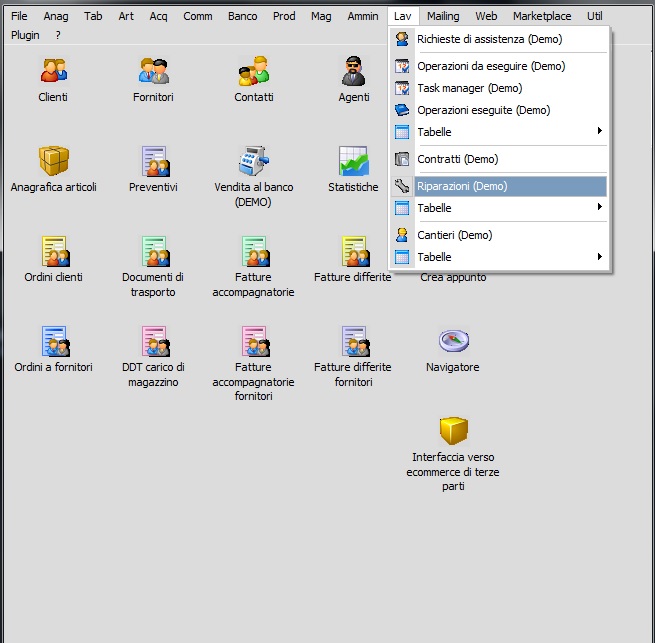Select Riparazioni (Demo) highlighted entry
Image resolution: width=655 pixels, height=643 pixels.
coord(500,186)
